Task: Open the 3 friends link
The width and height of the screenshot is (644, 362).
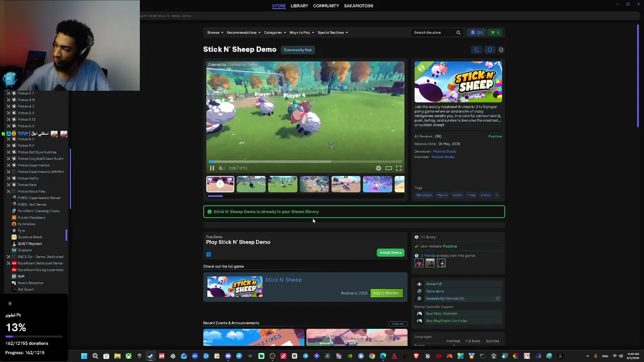Action: pyautogui.click(x=428, y=256)
